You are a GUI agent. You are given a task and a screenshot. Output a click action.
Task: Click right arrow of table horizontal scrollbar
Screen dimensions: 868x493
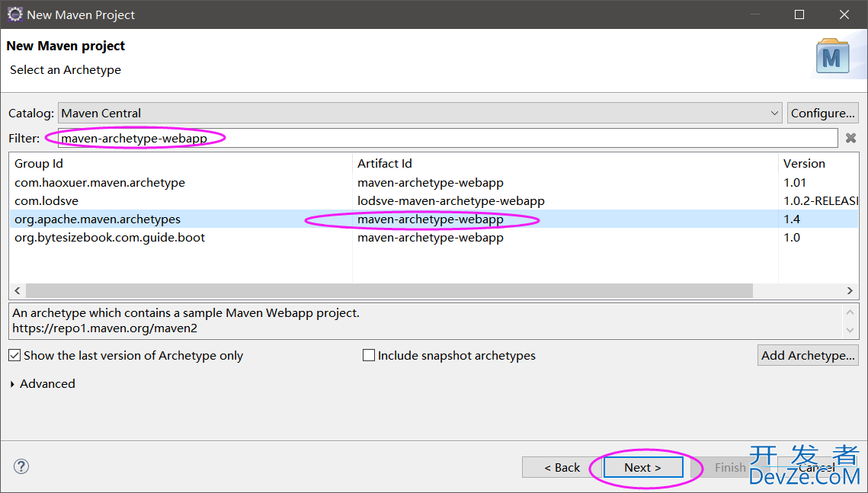850,290
